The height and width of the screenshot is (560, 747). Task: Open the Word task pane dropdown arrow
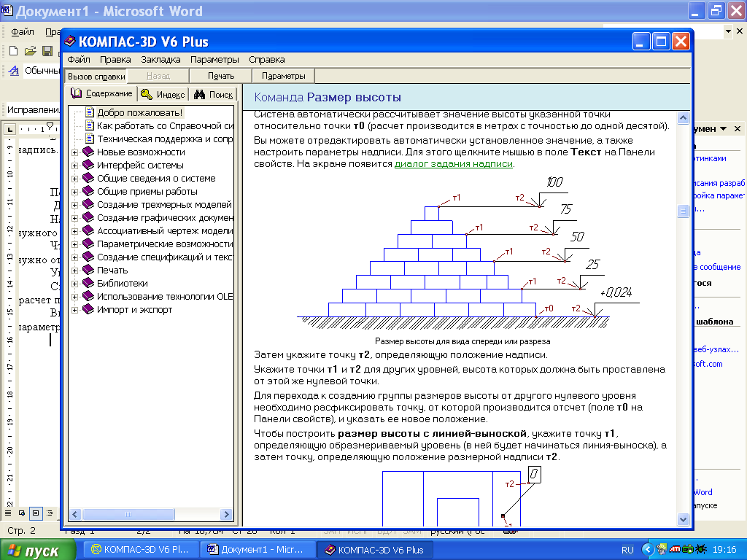[x=723, y=129]
